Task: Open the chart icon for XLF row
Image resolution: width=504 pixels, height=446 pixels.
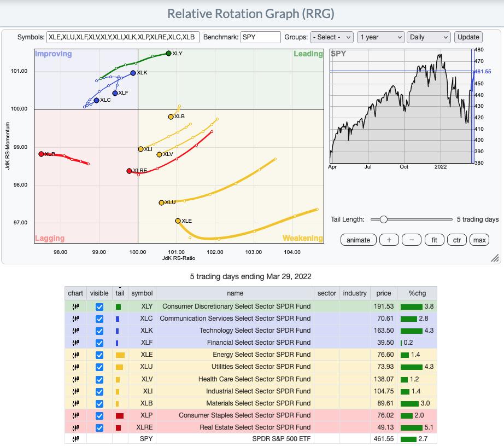Action: (75, 343)
